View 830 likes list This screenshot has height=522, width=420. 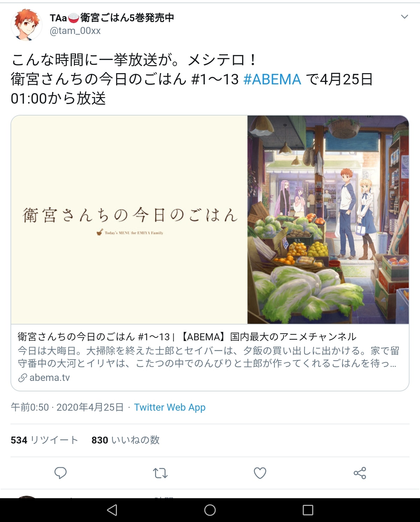pos(126,440)
